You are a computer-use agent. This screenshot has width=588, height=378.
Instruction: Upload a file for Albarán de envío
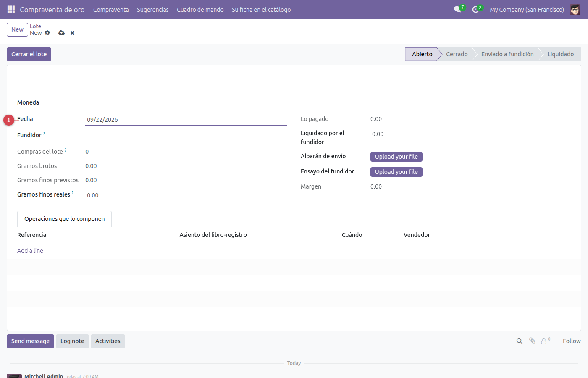(396, 157)
